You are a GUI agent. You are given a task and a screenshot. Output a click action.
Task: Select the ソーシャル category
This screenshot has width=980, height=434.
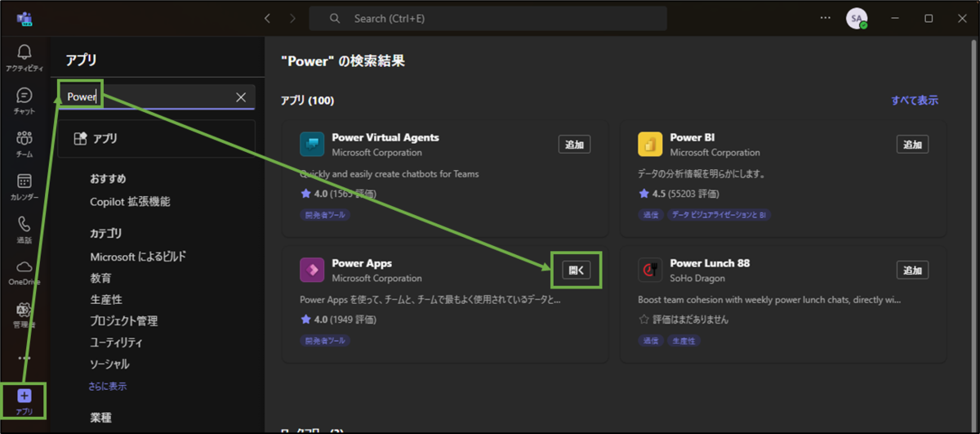point(109,365)
